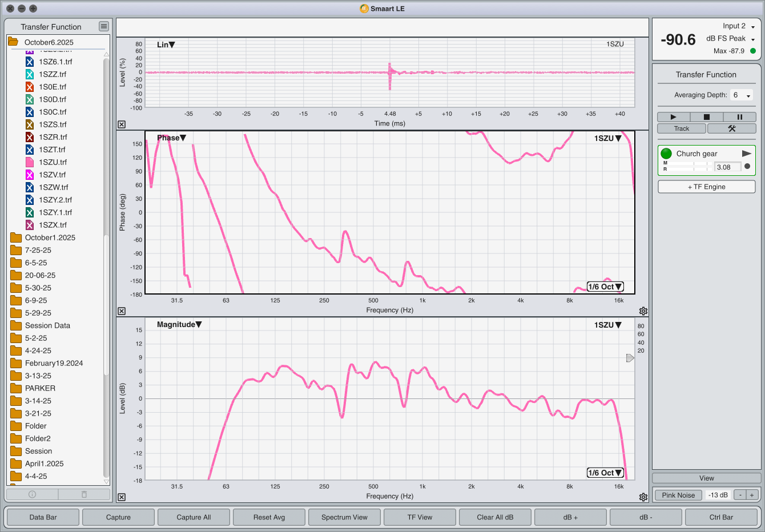
Task: Click the + TF Engine button
Action: click(706, 187)
